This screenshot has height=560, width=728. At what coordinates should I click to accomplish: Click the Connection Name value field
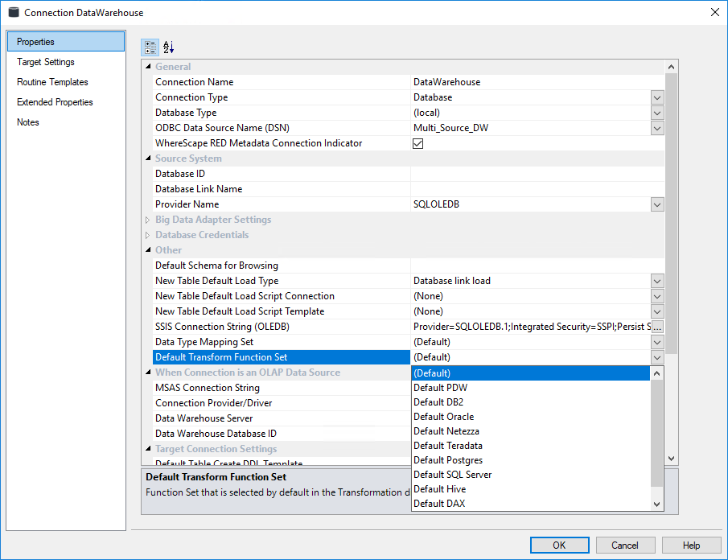coord(537,82)
